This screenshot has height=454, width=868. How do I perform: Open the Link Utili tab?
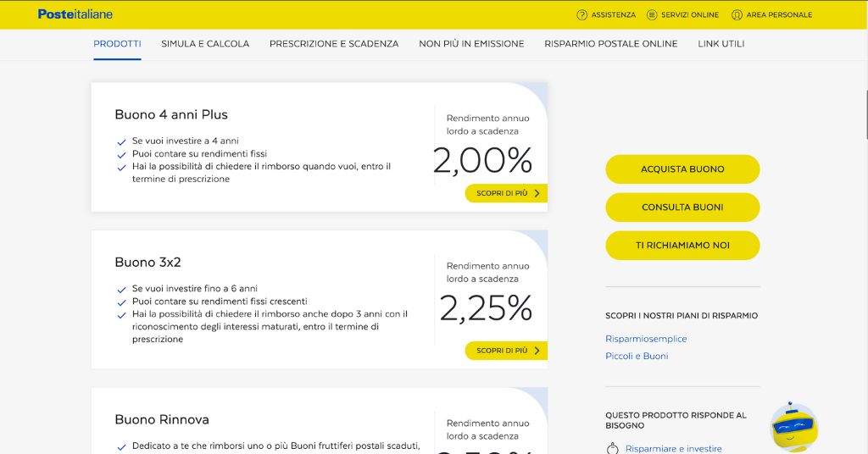pyautogui.click(x=721, y=43)
